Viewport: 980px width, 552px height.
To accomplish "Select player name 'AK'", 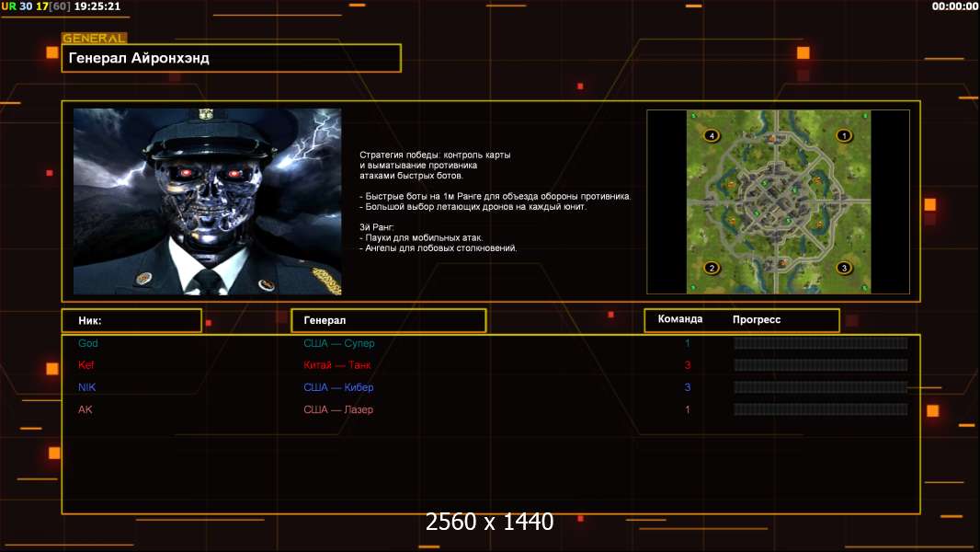I will pos(85,409).
